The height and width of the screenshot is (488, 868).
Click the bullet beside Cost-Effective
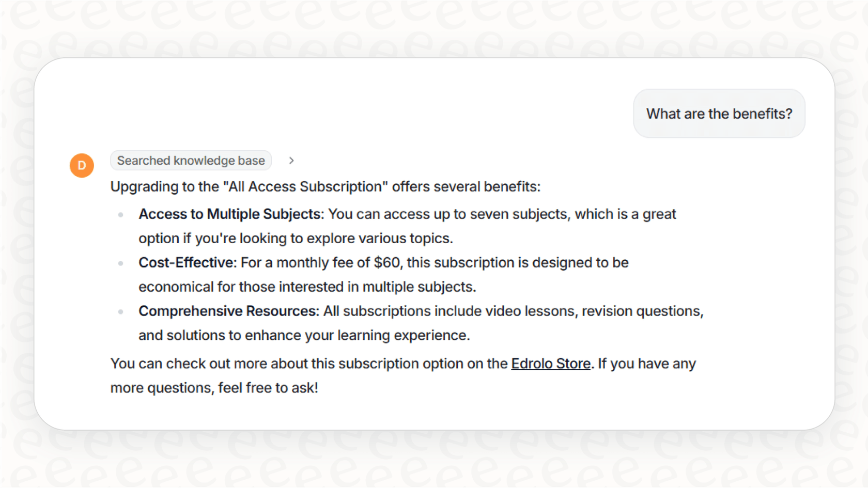click(121, 262)
